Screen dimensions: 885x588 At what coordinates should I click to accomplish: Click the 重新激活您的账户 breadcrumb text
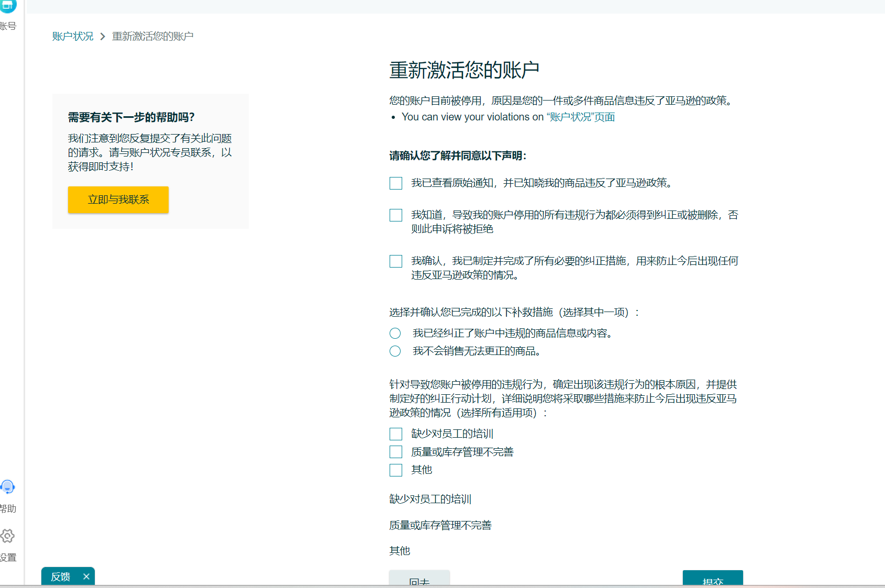[x=153, y=36]
